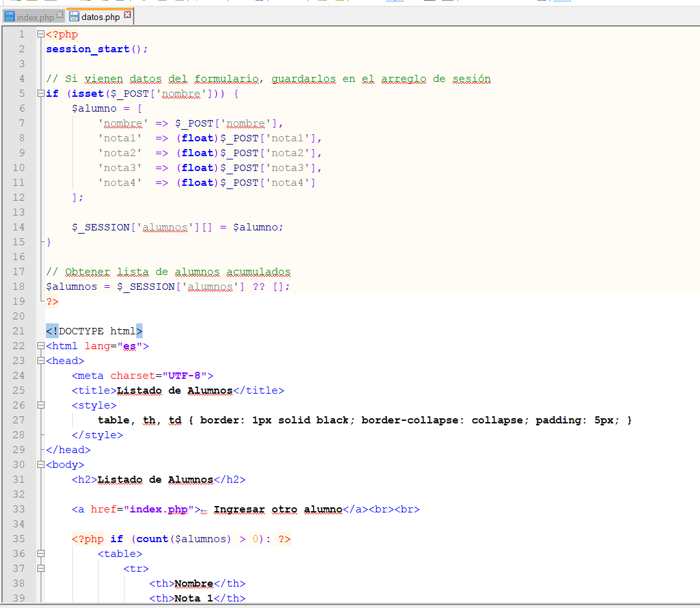Click the disk icon on datos.php tab
Image resolution: width=700 pixels, height=608 pixels.
[x=74, y=17]
